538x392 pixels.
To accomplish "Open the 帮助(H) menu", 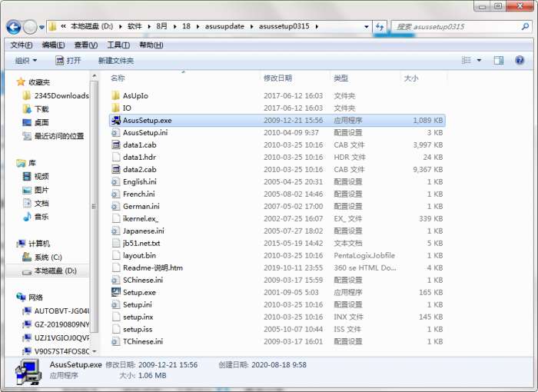I will [151, 45].
